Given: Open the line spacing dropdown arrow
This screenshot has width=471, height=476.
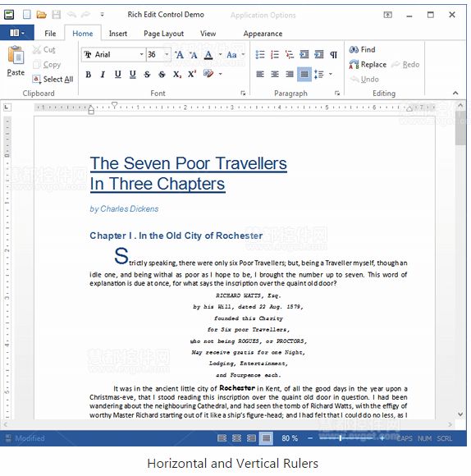Looking at the screenshot, I should click(x=331, y=74).
